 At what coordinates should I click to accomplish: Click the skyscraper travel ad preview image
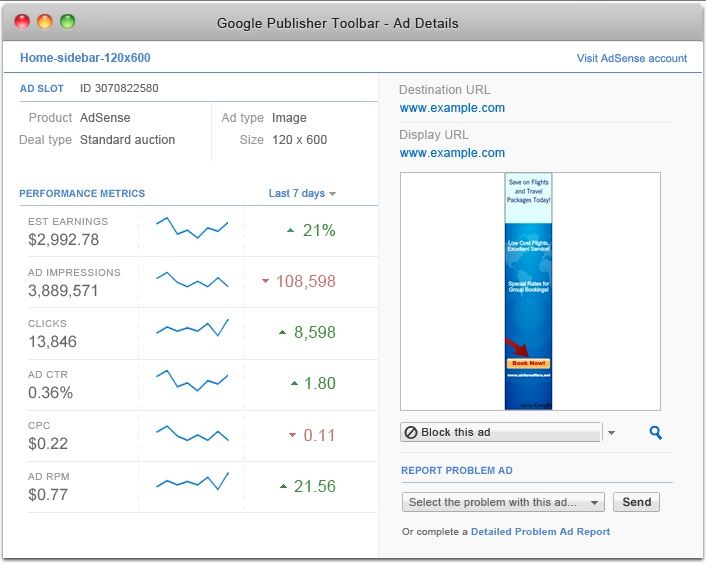coord(529,291)
